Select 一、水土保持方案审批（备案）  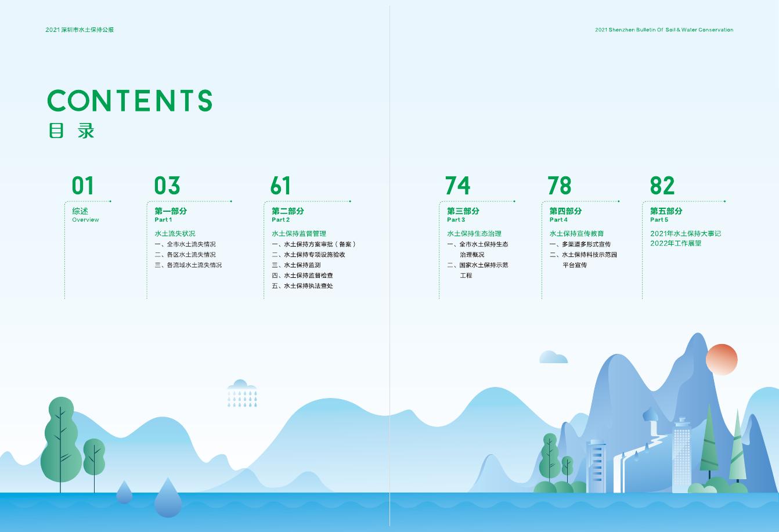pos(314,244)
